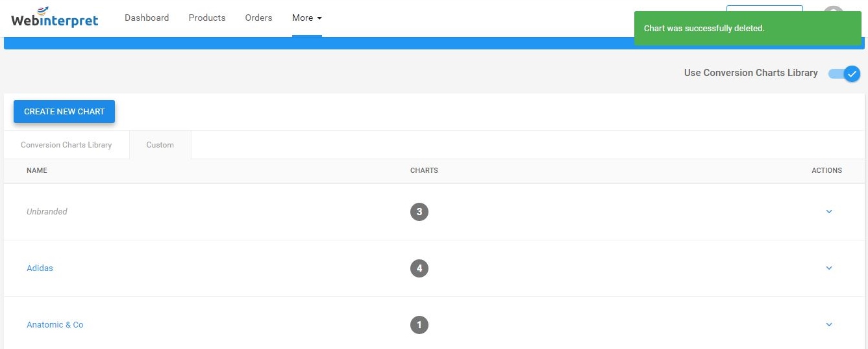The image size is (868, 349).
Task: Click the Unbranded charts count badge 3
Action: coord(419,212)
